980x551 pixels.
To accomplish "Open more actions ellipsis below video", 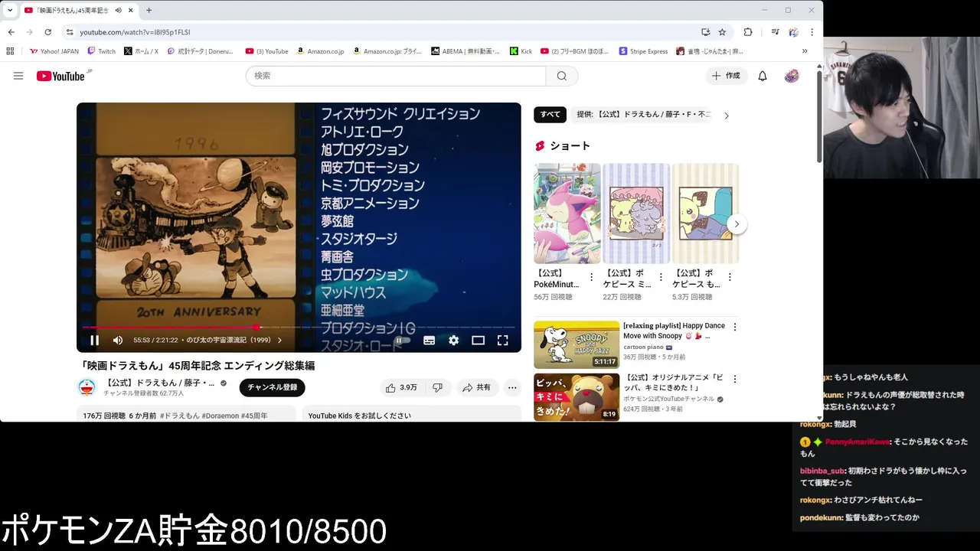I will (x=512, y=388).
